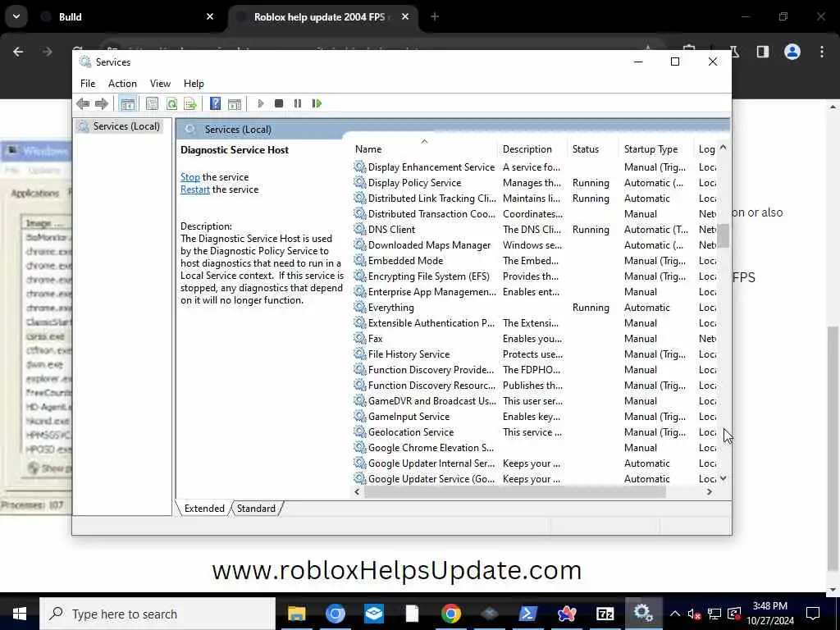Viewport: 840px width, 630px height.
Task: Switch to the Standard tab
Action: [x=256, y=509]
